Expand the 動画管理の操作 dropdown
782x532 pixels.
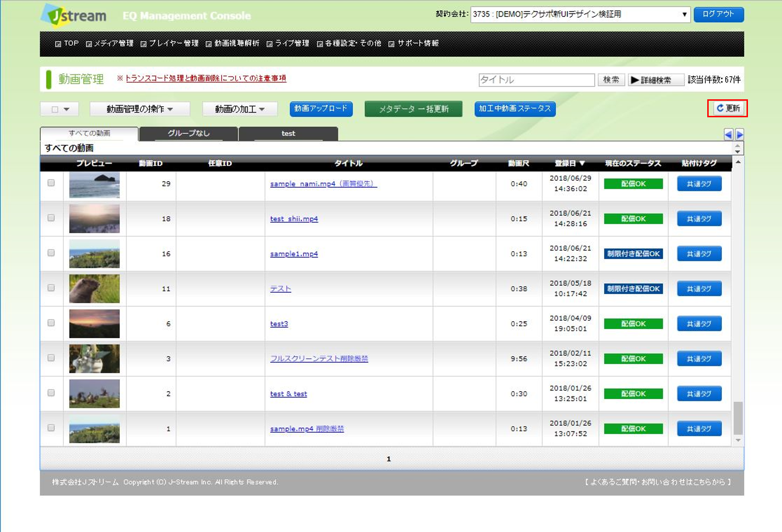(140, 109)
